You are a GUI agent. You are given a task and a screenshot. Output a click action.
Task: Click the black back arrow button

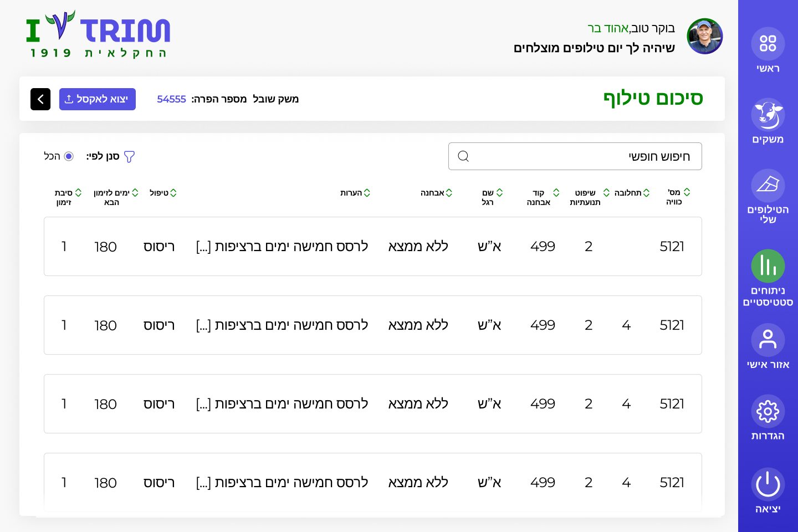pos(40,99)
